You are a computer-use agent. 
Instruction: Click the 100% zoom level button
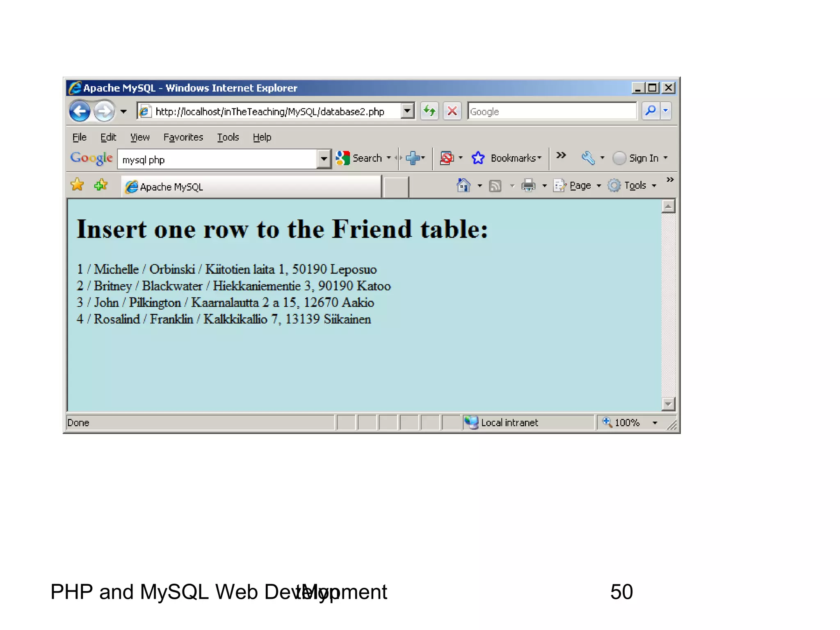tap(622, 422)
